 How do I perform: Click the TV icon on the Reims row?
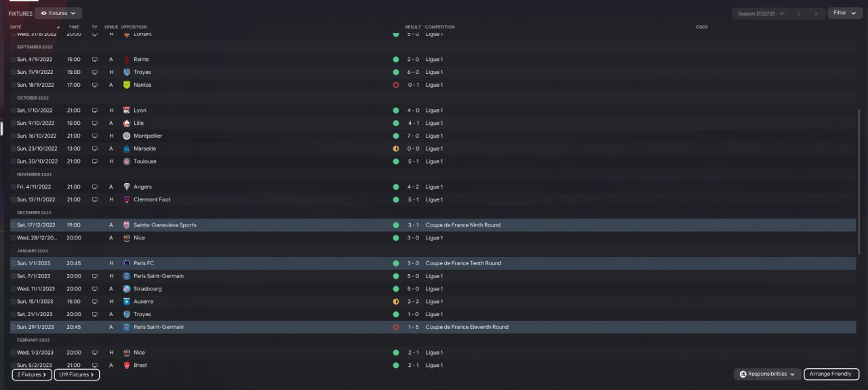(95, 59)
